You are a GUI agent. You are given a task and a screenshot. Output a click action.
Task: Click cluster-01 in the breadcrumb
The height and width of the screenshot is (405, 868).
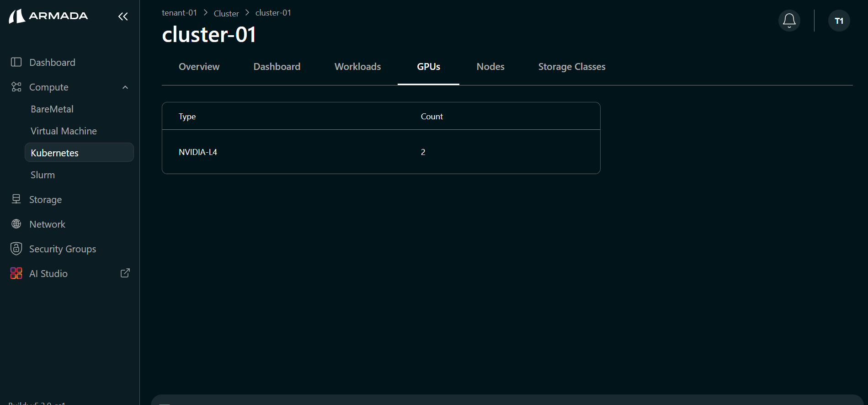[x=273, y=13]
